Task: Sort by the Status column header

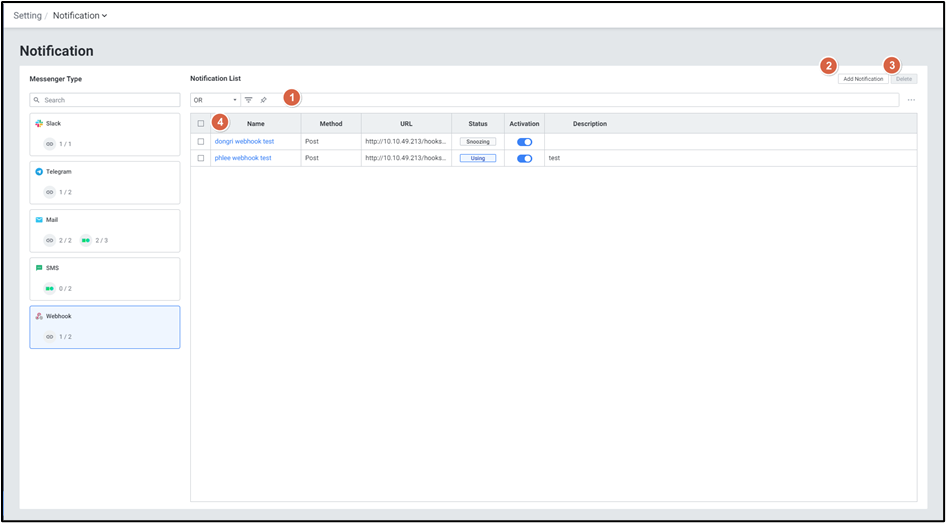Action: (478, 124)
